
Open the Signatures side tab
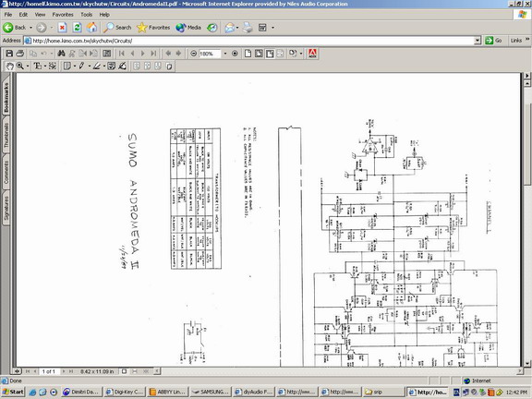[x=6, y=209]
